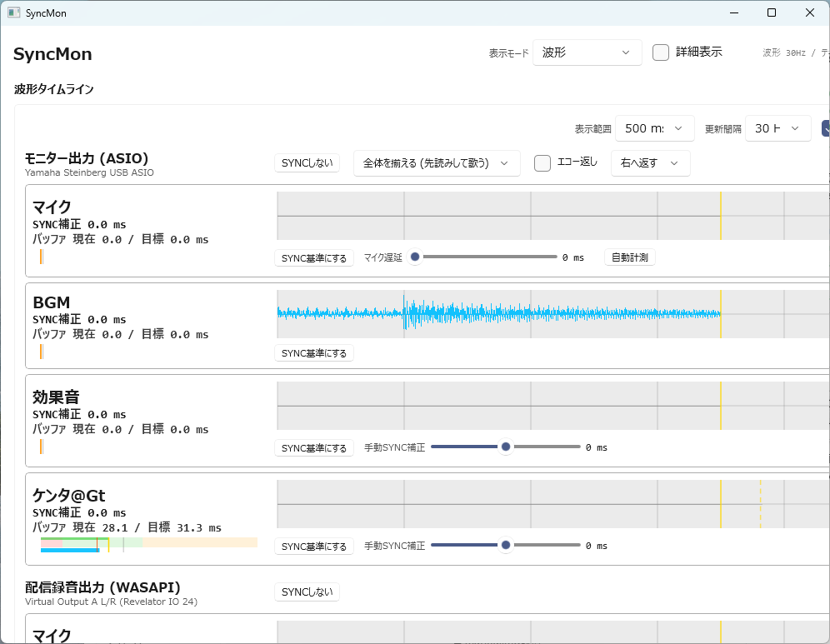Screen dimensions: 830x644
Task: Click the dashed yellow marker in ケンタ@Gt timeline
Action: [761, 504]
